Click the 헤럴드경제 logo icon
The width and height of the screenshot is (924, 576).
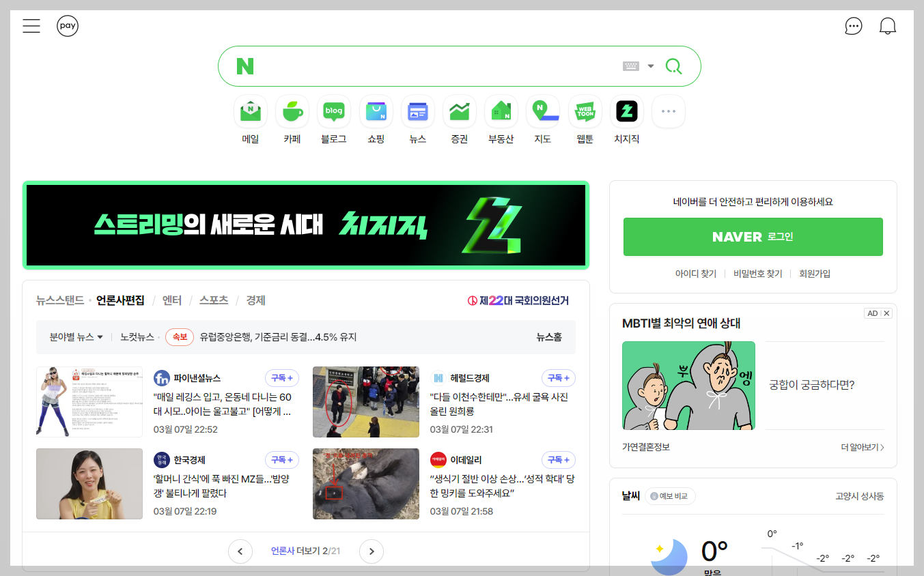pos(438,378)
